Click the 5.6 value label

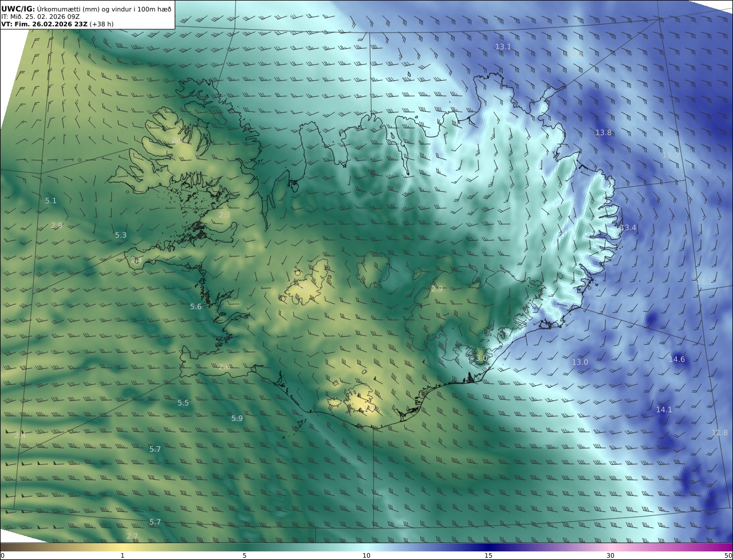click(x=196, y=306)
